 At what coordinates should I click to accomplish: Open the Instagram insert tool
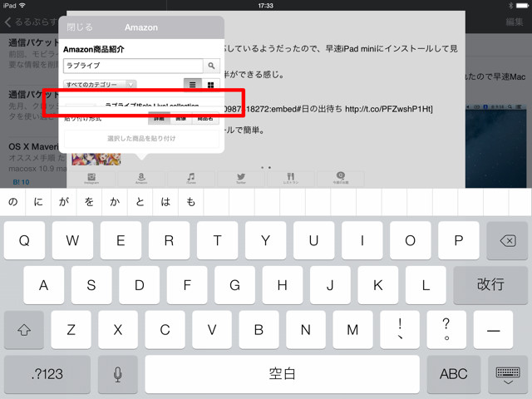coord(91,179)
